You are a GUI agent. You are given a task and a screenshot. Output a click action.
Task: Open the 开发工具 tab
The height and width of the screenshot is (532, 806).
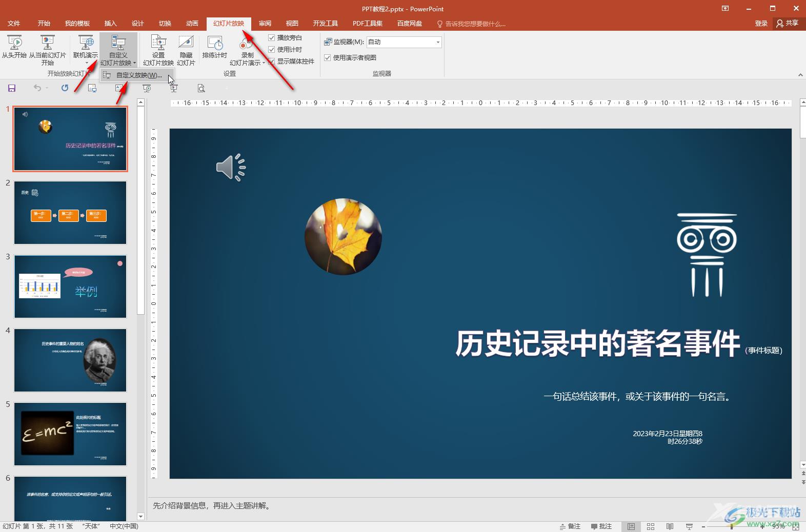point(325,23)
